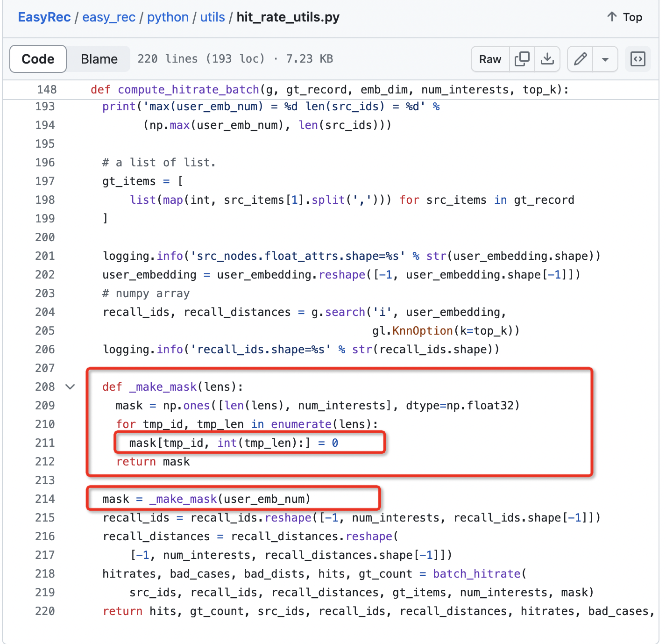666x644 pixels.
Task: Click 'return mask' on line 212
Action: click(153, 462)
